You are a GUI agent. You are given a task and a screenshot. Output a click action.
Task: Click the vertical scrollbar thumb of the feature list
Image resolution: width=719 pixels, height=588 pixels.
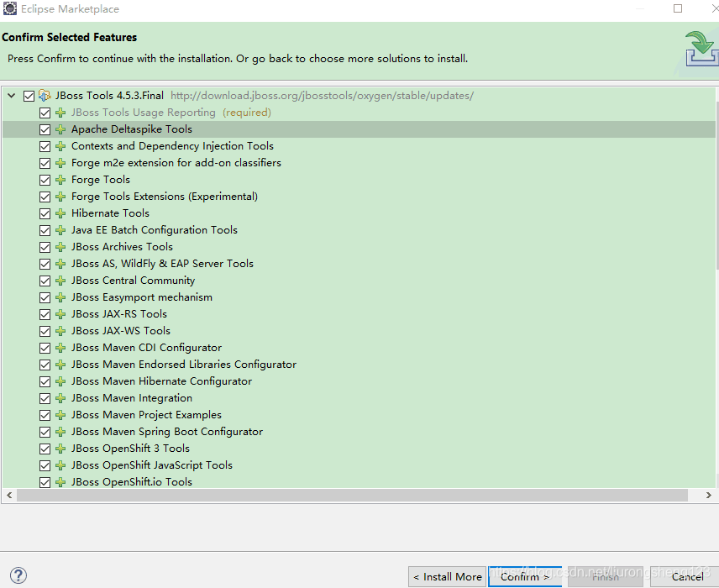click(717, 186)
